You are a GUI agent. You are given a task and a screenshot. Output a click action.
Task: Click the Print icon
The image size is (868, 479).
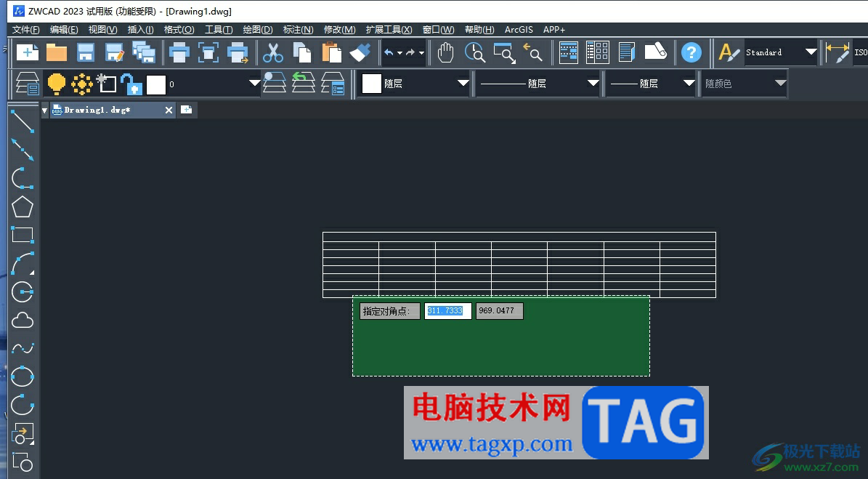point(179,52)
